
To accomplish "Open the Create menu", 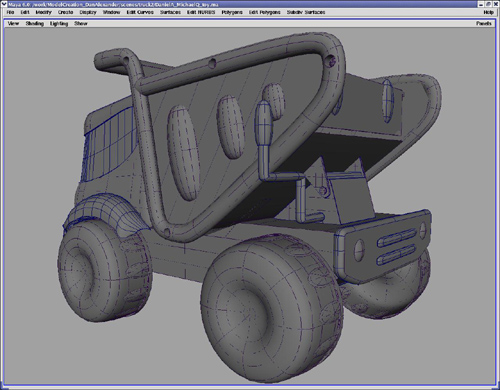I will coord(65,12).
